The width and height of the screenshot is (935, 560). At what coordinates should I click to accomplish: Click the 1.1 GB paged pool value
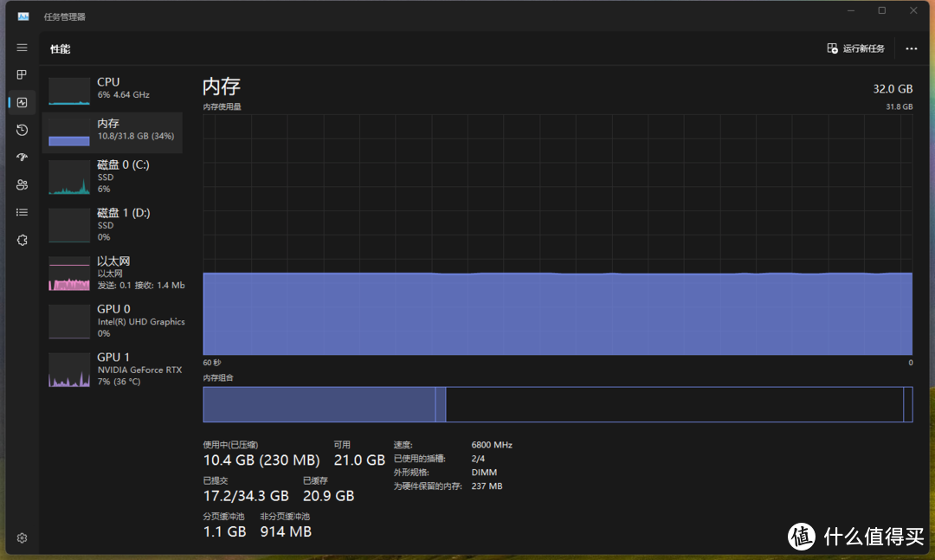225,532
